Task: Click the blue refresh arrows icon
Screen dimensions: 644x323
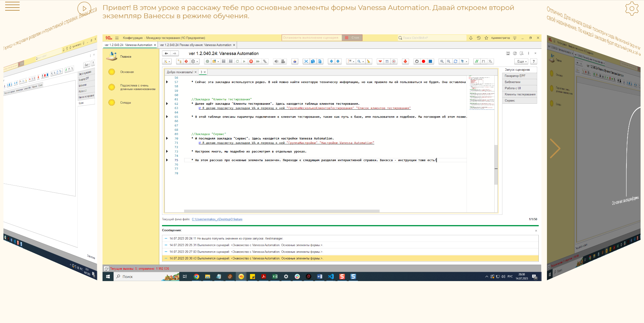Action: [455, 62]
